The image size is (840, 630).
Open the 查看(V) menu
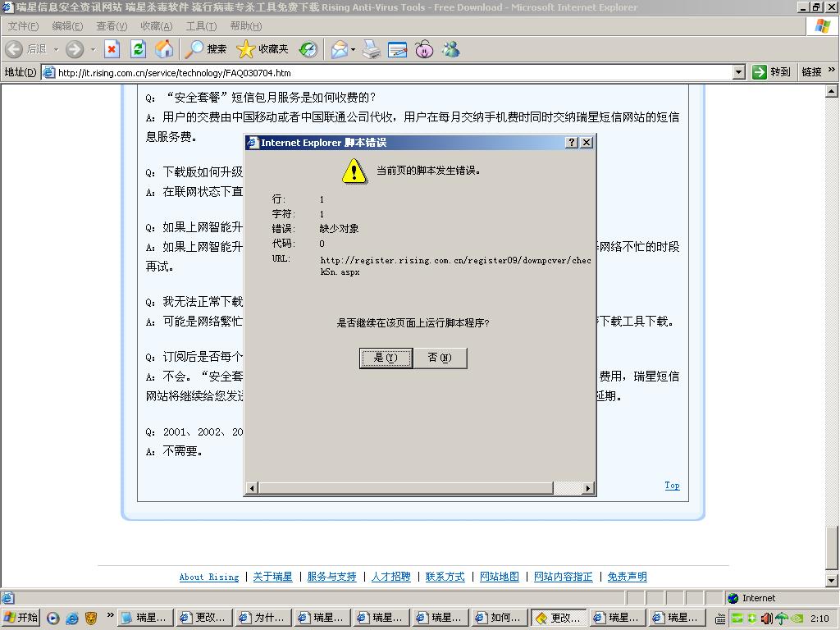[112, 26]
